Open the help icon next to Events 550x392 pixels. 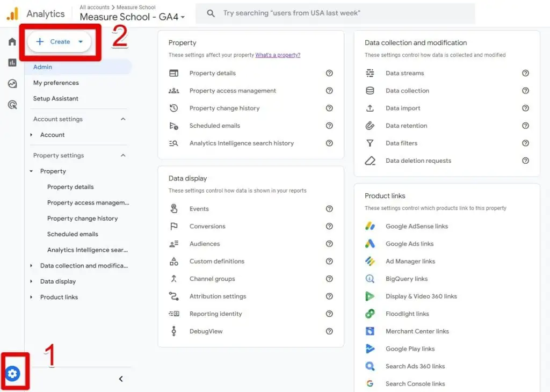tap(329, 208)
